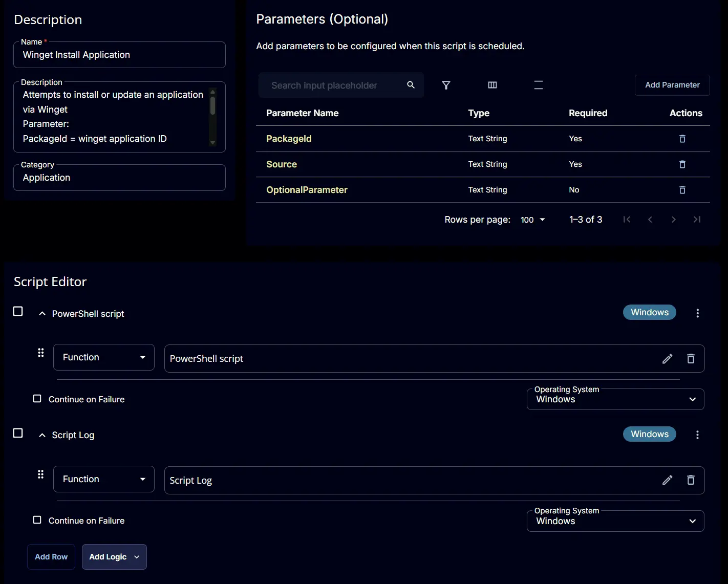Collapse the PowerShell script step
Viewport: 728px width, 584px height.
[x=42, y=314]
